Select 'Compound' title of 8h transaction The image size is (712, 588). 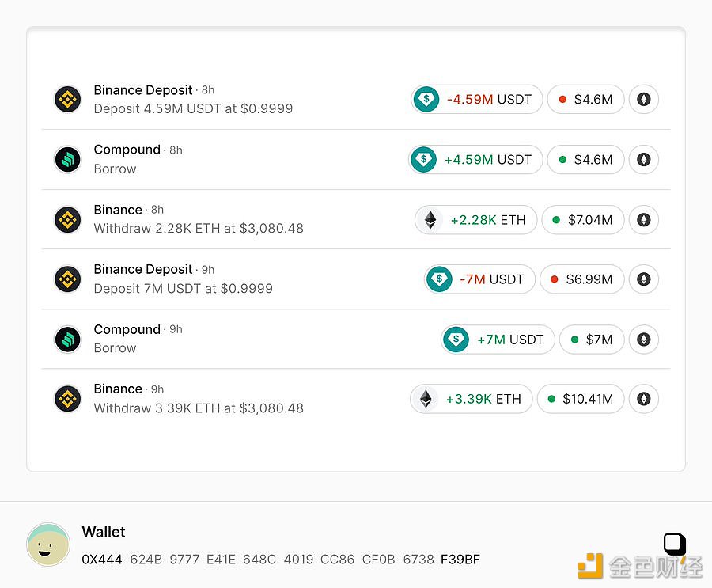pos(127,150)
